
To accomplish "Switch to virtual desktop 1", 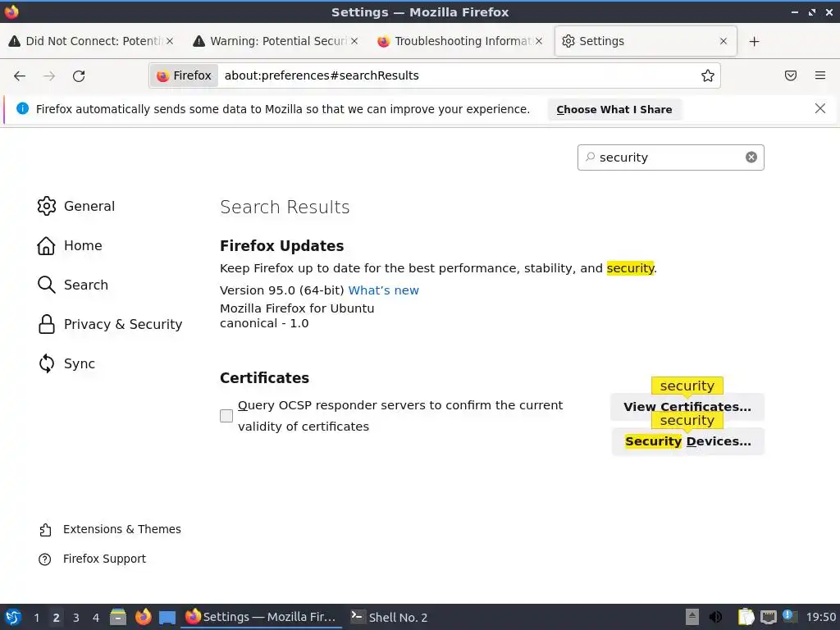I will [x=36, y=617].
